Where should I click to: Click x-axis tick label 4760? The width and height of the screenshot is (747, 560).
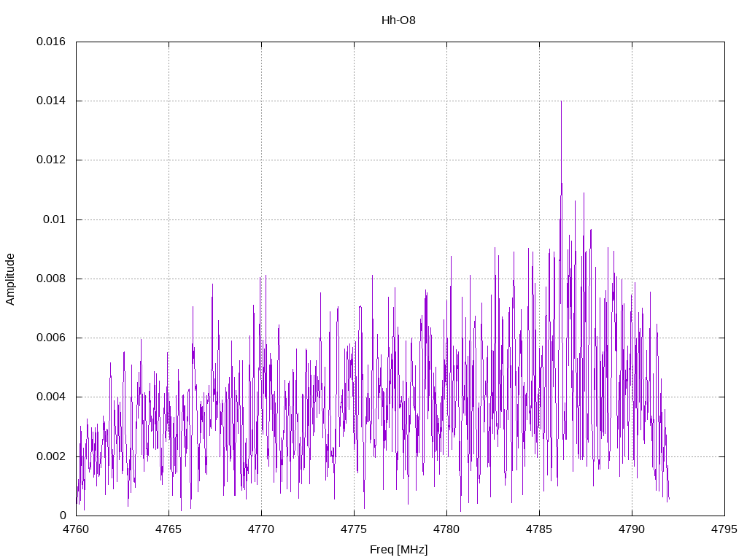pos(76,529)
